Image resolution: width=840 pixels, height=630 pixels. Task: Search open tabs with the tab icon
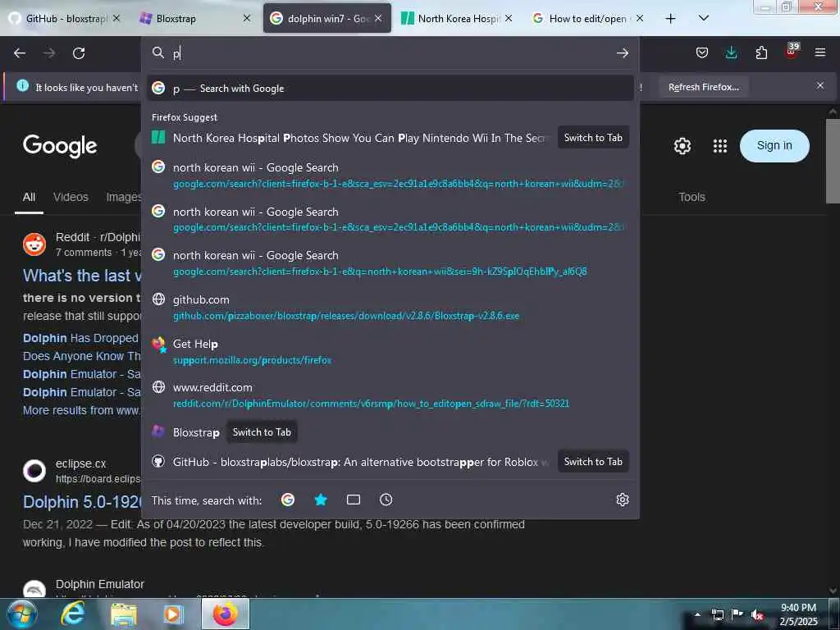point(354,500)
